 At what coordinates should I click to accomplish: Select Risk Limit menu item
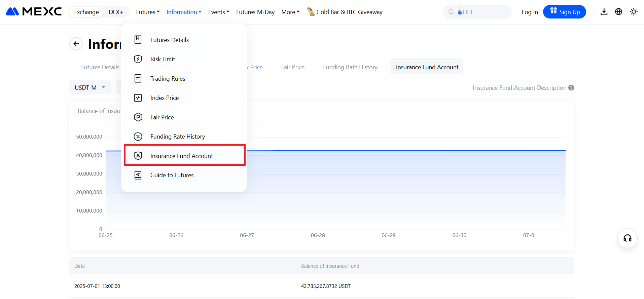coord(163,59)
